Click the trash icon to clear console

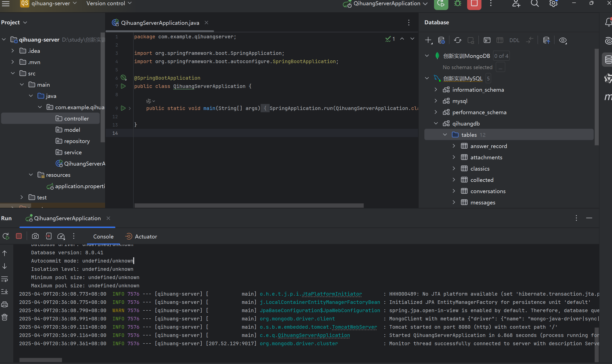(5, 317)
